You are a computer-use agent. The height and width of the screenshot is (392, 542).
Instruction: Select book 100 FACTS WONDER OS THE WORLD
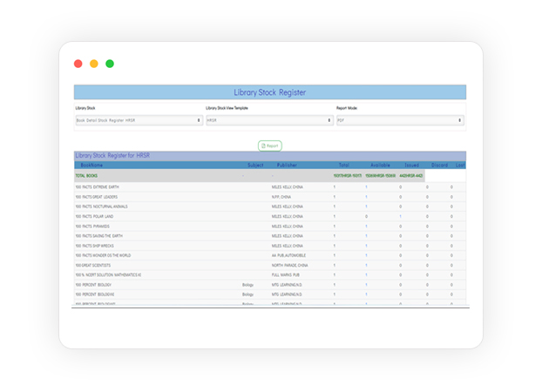click(103, 255)
